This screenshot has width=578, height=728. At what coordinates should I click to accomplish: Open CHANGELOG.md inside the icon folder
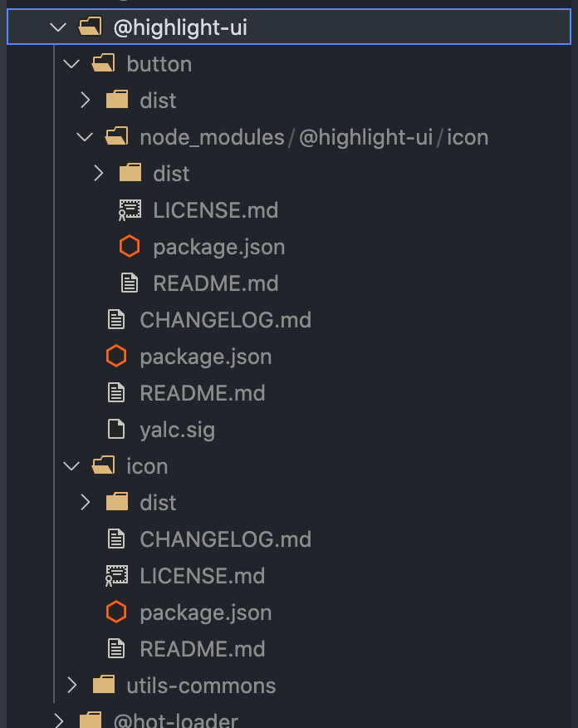click(224, 539)
